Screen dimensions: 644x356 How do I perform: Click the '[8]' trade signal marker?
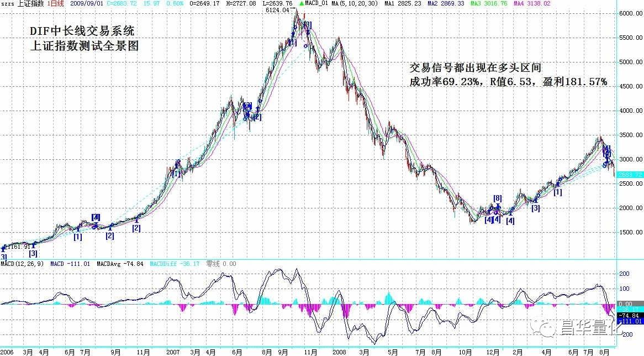point(498,198)
